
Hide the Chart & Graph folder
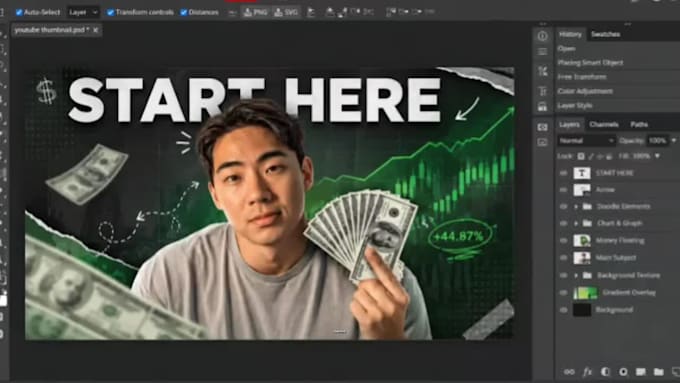click(563, 223)
